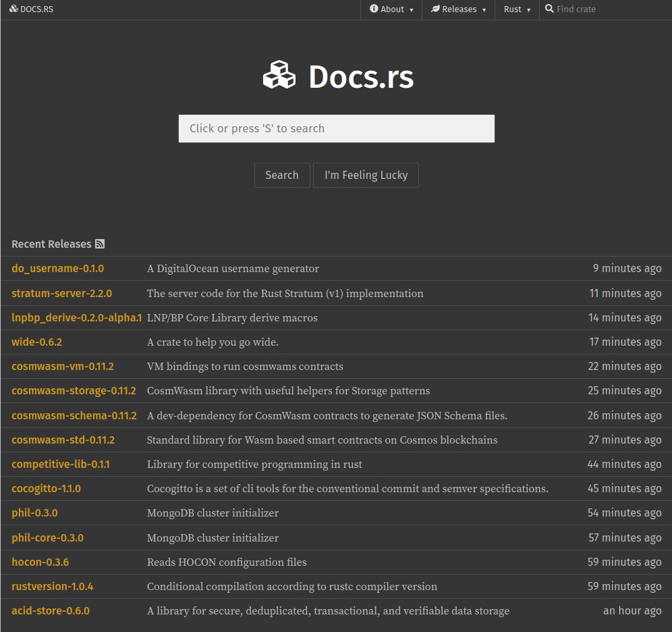Click the magnifier icon beside Find crate

549,9
